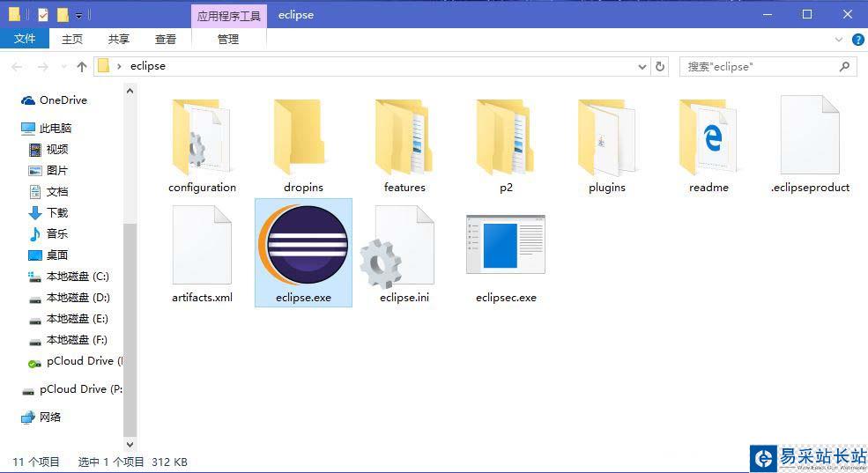Click the blue help question mark icon

tap(857, 40)
